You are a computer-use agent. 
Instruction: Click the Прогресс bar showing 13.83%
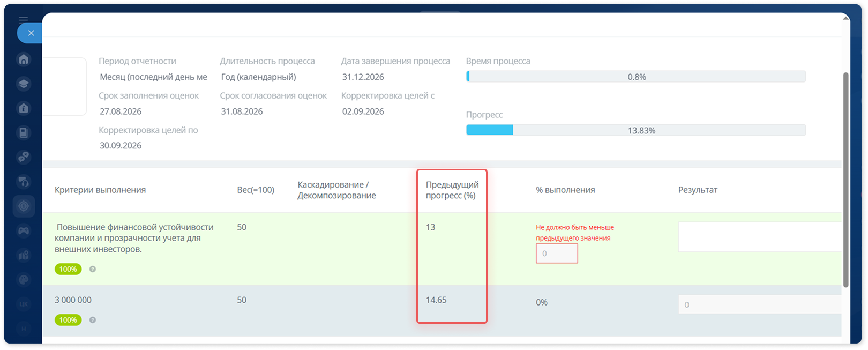click(x=636, y=130)
